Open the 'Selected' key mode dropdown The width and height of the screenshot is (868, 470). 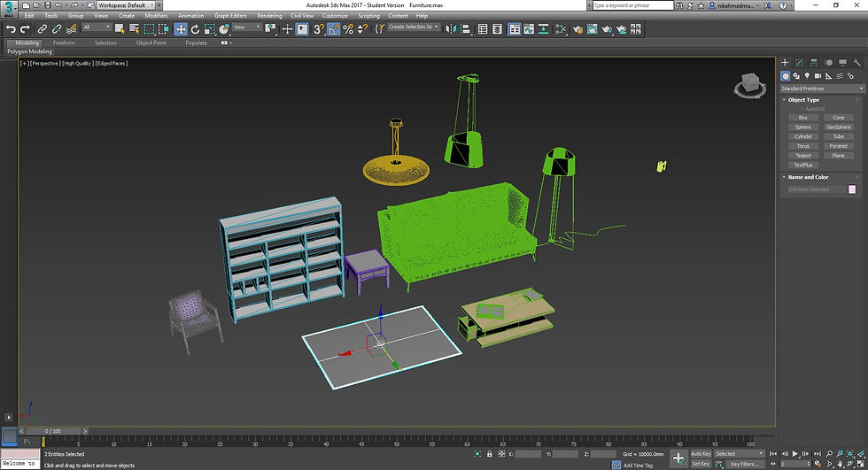click(739, 454)
